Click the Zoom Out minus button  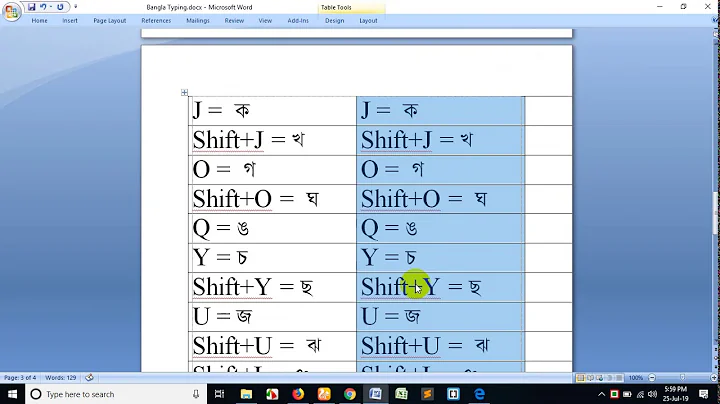pos(652,378)
